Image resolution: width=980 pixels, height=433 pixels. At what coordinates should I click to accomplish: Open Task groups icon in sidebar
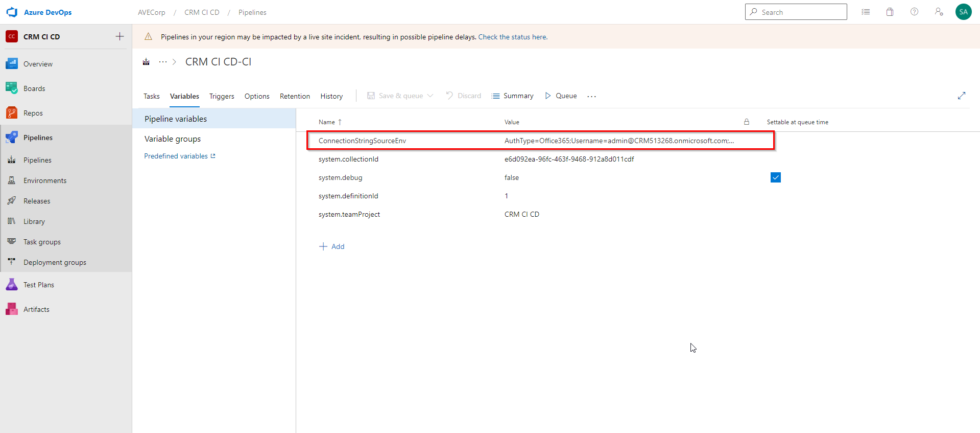tap(12, 242)
